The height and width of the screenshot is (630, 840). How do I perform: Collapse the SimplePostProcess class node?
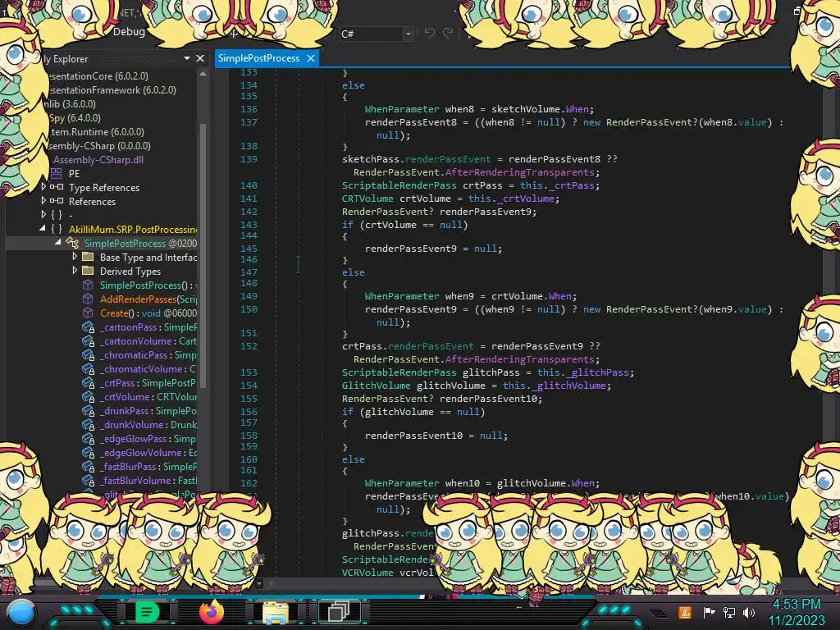(58, 242)
